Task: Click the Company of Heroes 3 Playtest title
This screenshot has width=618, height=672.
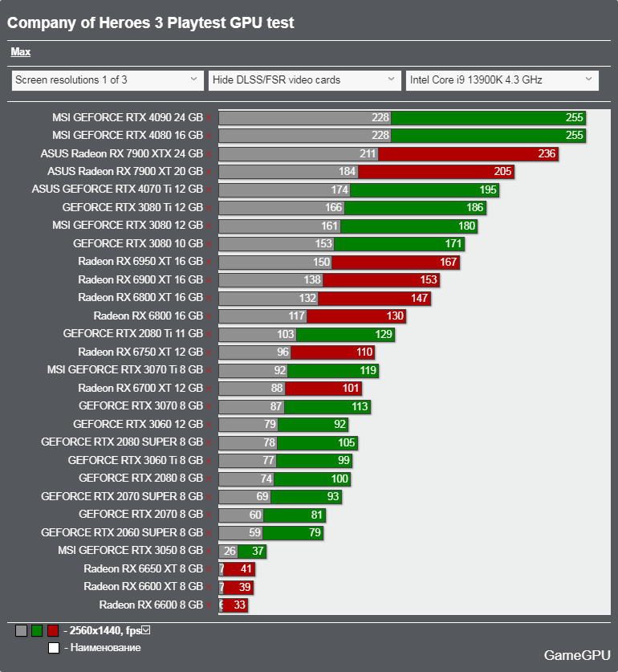Action: point(151,22)
